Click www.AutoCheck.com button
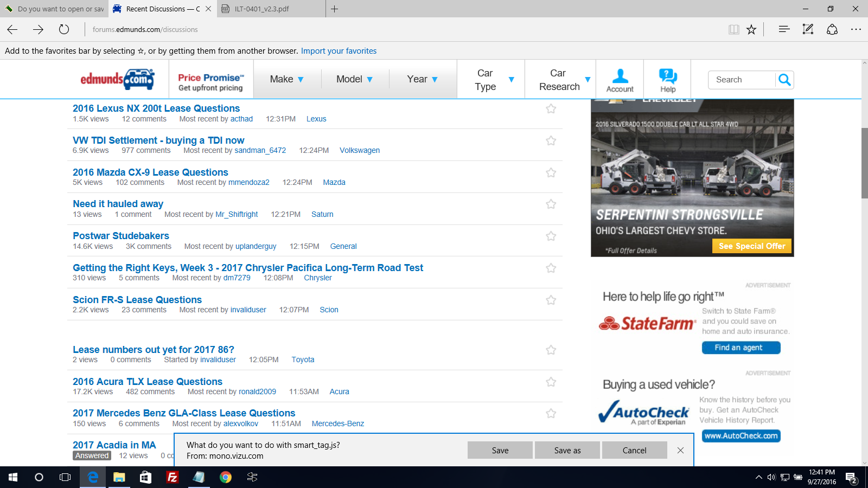The image size is (868, 488). click(741, 436)
